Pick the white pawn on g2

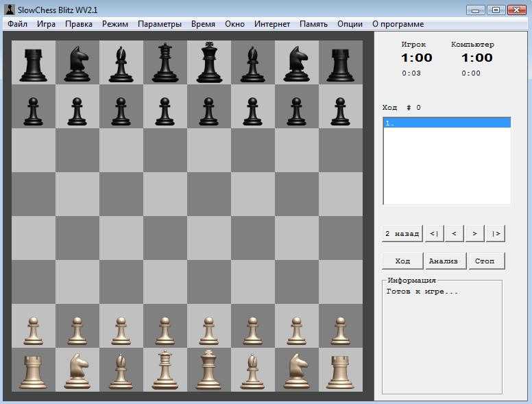click(297, 331)
